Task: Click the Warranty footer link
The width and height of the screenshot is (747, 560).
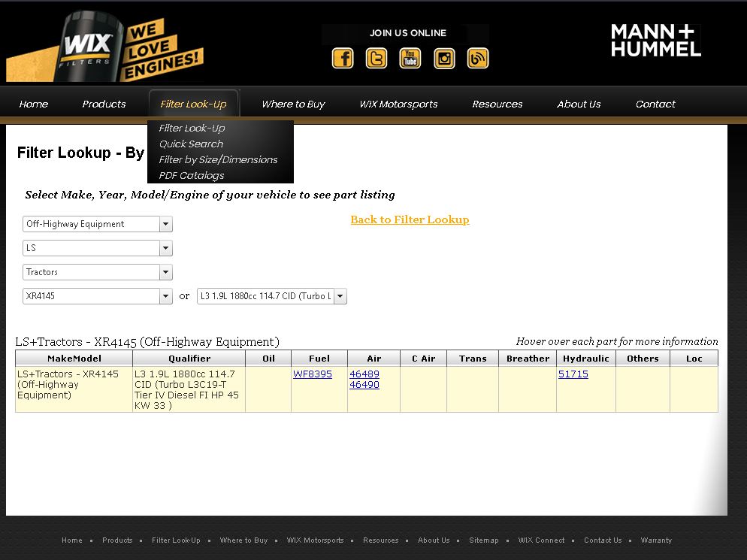Action: 656,540
